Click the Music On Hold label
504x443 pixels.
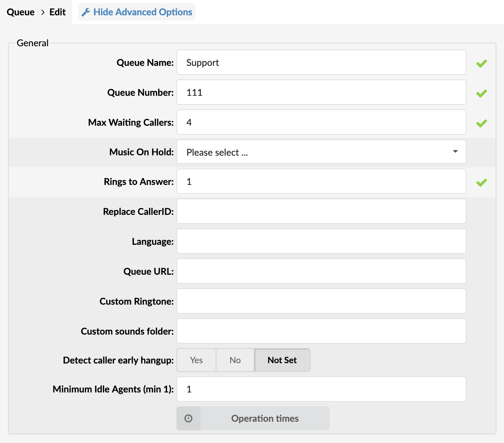141,152
